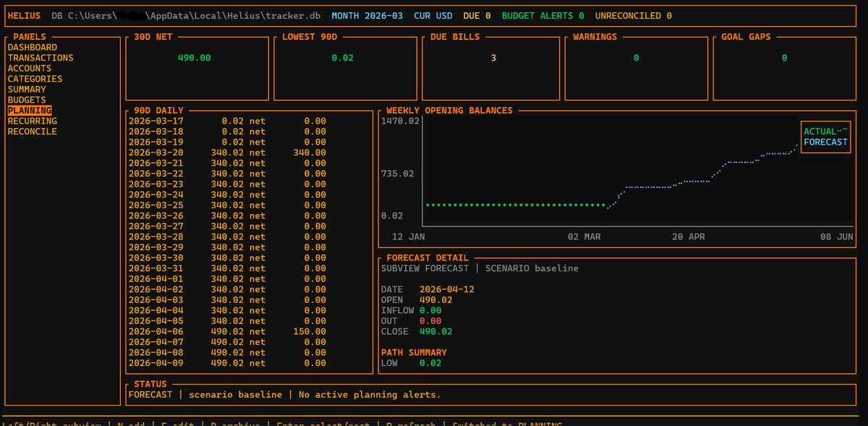
Task: Click the WARNINGS count 0
Action: [x=636, y=58]
